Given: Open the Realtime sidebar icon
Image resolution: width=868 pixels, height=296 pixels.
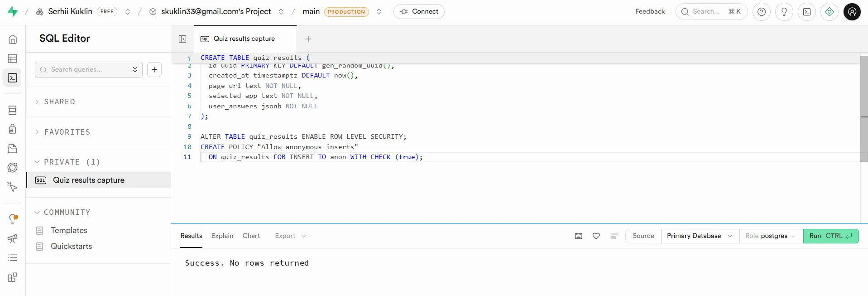Looking at the screenshot, I should 13,187.
